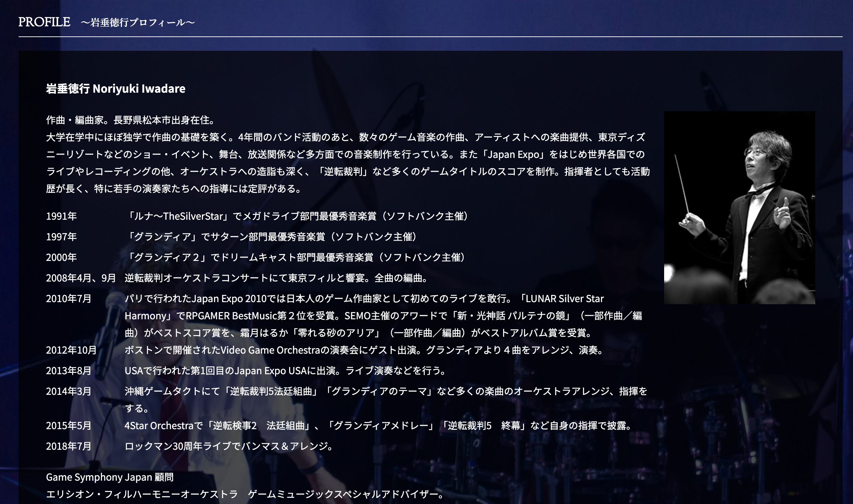The width and height of the screenshot is (853, 504).
Task: Click the name heading Noriyuki Iwadare
Action: pos(116,89)
